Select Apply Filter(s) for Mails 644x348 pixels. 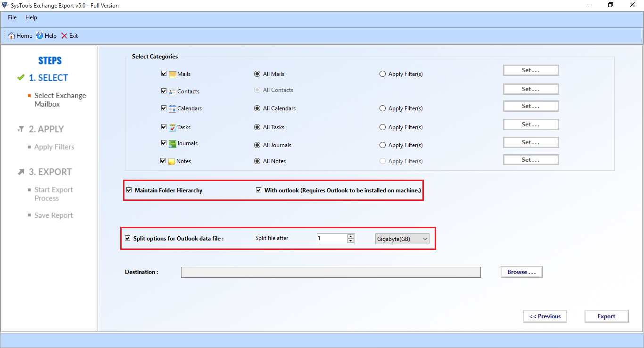click(x=383, y=74)
